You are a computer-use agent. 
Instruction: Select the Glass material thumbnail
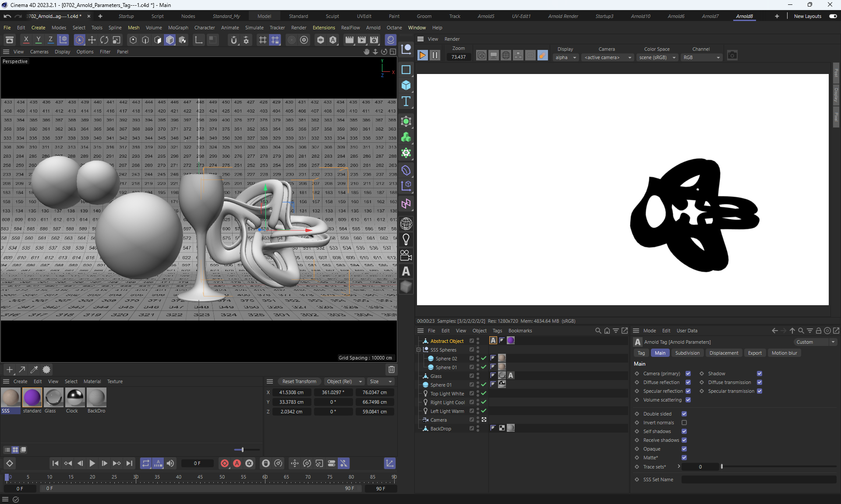point(53,398)
